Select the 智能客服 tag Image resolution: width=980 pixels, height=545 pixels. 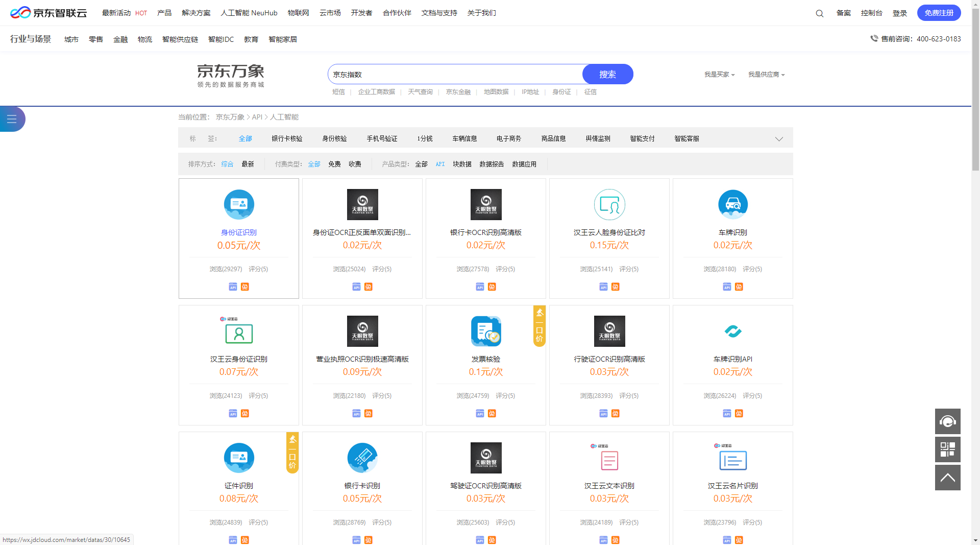click(x=687, y=138)
